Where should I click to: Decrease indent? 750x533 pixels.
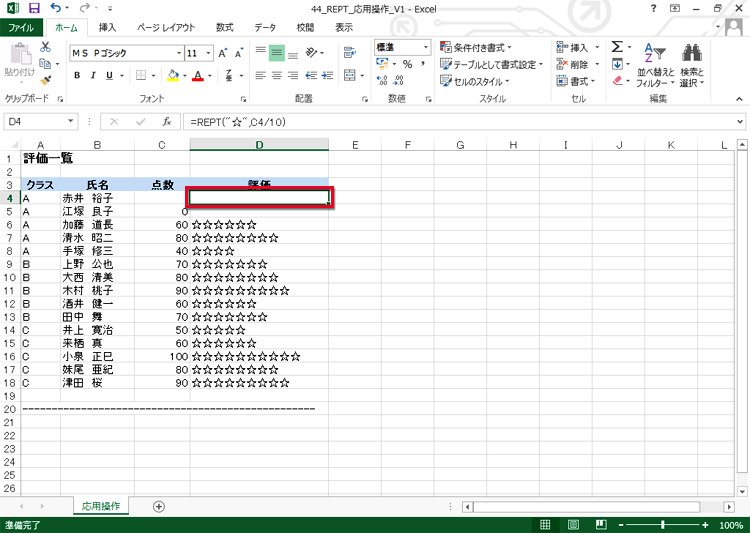(x=311, y=76)
